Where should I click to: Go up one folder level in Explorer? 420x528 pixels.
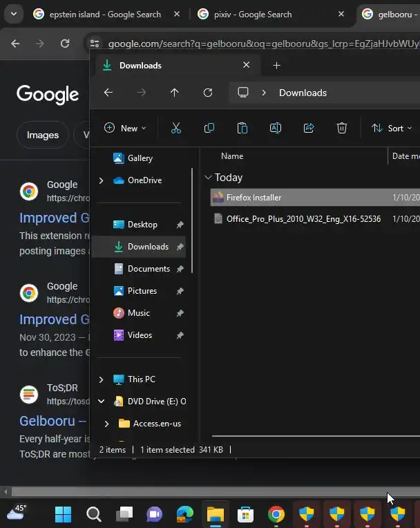pos(174,93)
